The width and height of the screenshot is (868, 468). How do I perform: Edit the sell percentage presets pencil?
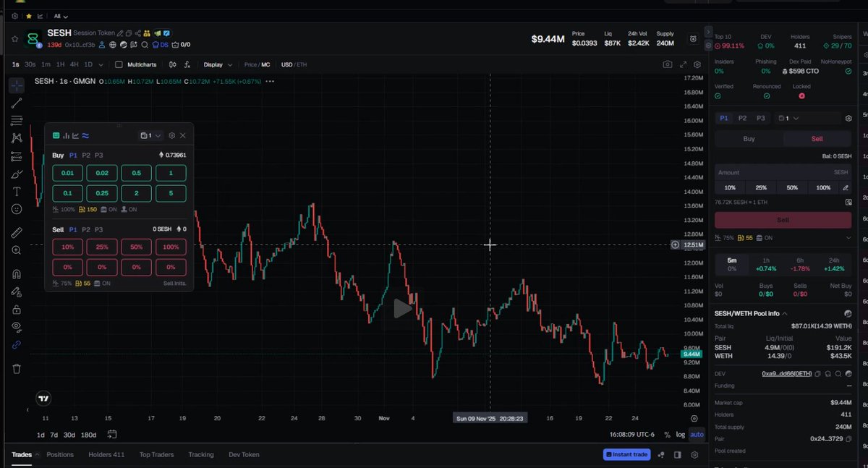pos(846,187)
